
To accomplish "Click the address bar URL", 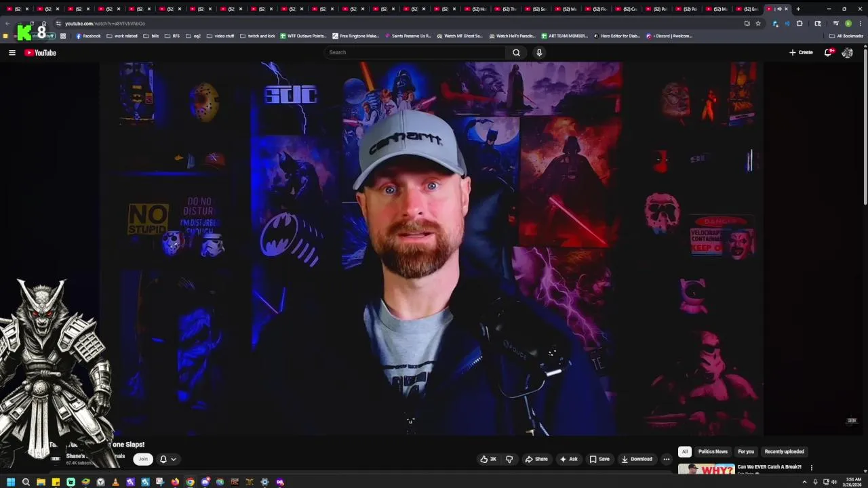I will [x=105, y=23].
